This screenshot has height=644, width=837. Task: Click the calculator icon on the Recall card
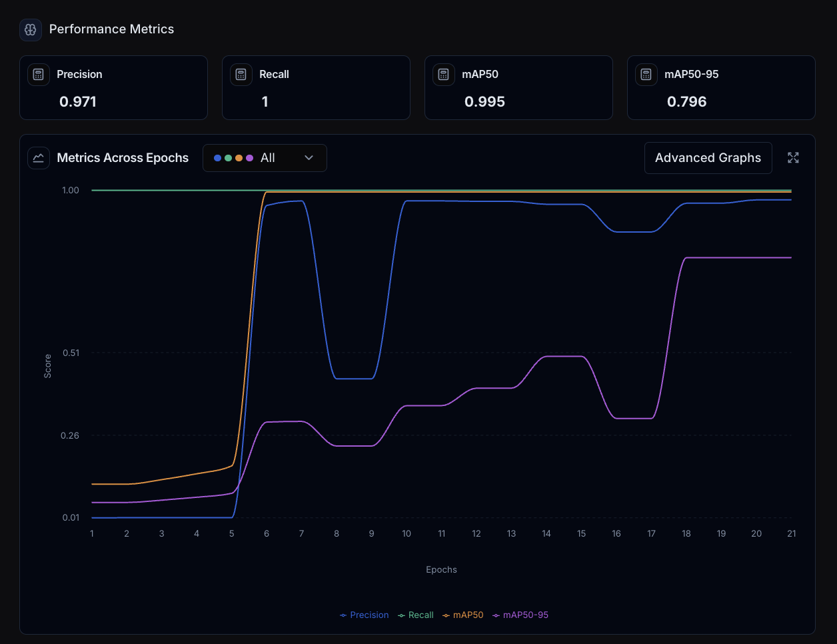241,74
